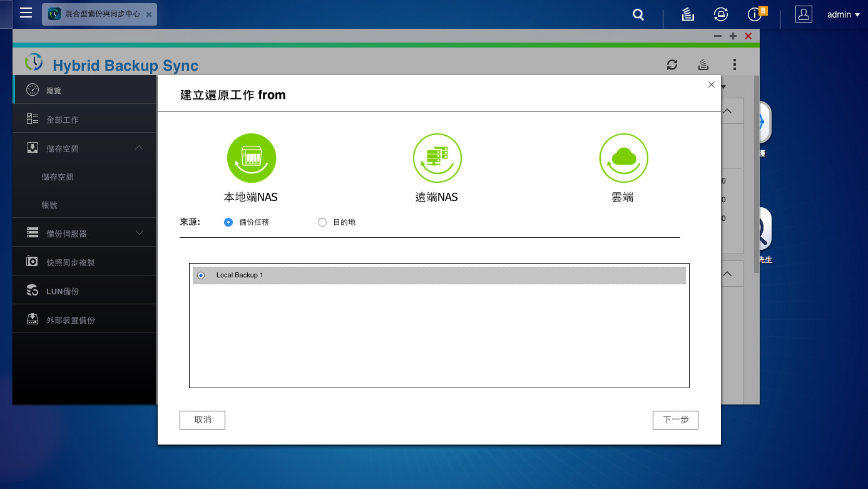This screenshot has width=868, height=489.
Task: Click the search magnifier in top bar
Action: 638,14
